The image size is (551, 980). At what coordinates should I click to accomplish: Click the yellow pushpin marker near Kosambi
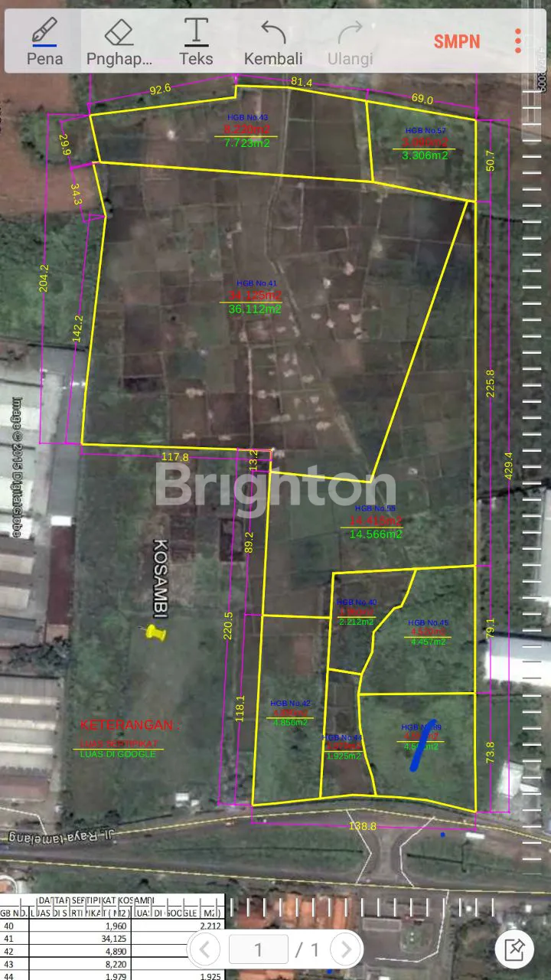[155, 632]
